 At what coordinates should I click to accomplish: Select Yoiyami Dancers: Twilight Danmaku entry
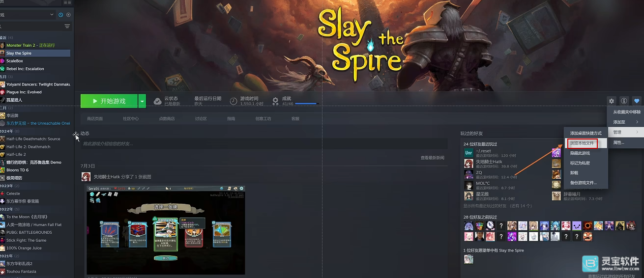tap(35, 84)
